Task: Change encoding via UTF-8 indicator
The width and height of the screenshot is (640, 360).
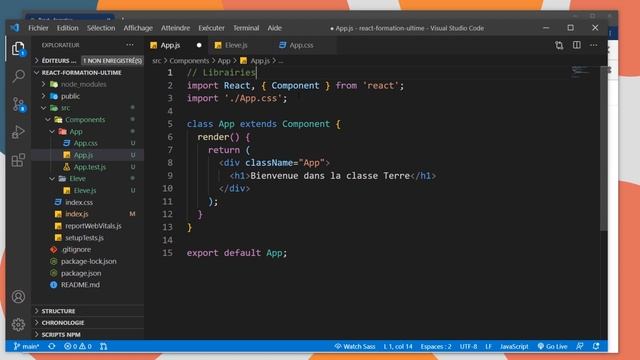Action: click(468, 346)
